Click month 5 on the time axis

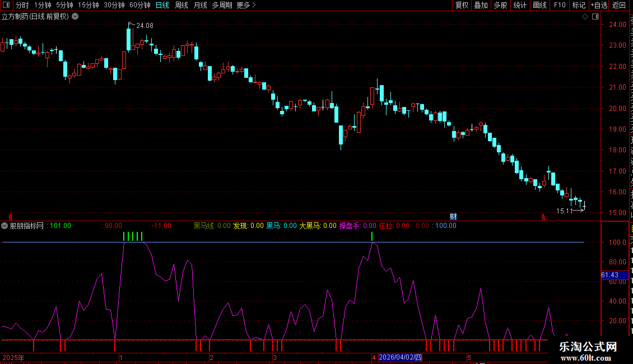coord(469,357)
